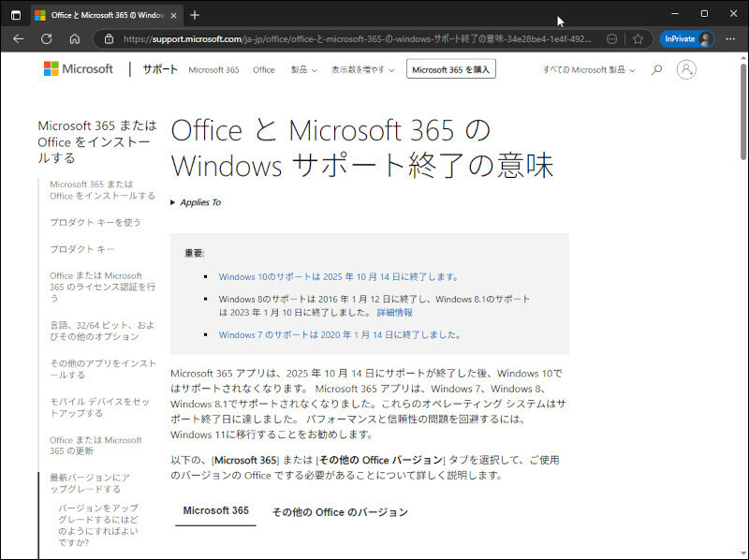This screenshot has height=560, width=749.
Task: Go back to the previous page
Action: (19, 38)
